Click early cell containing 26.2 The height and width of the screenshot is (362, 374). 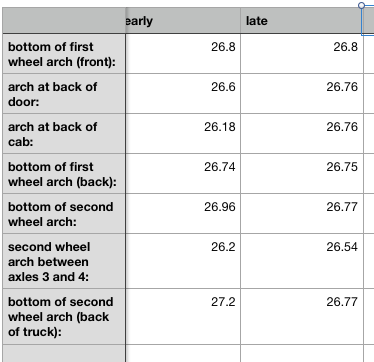(183, 261)
